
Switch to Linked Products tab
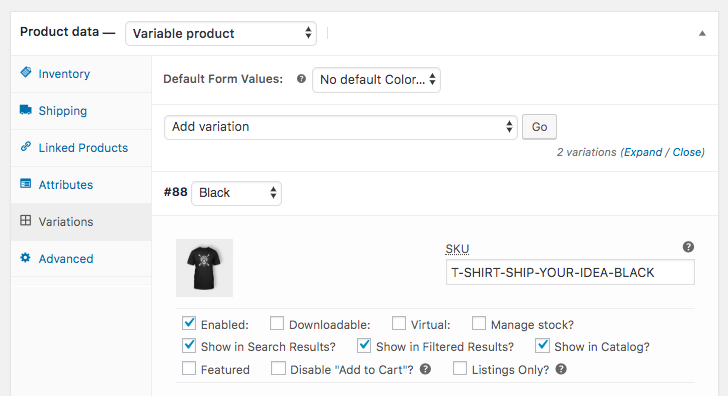pos(81,148)
